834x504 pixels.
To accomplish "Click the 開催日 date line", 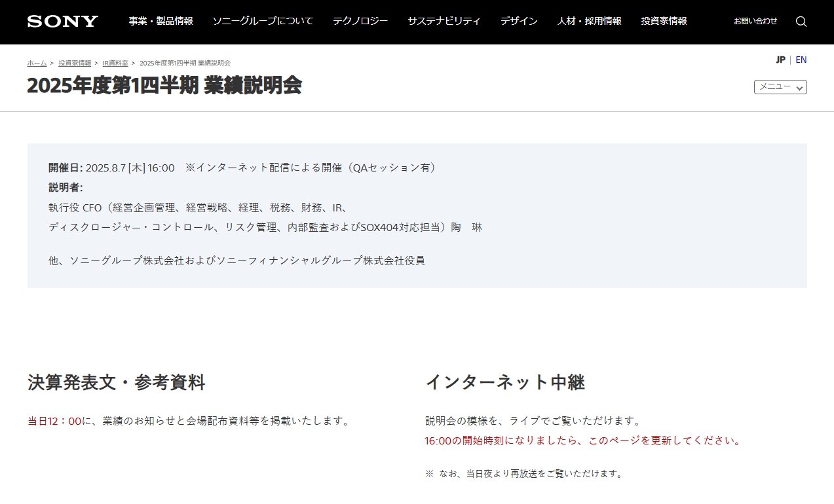I will click(242, 168).
